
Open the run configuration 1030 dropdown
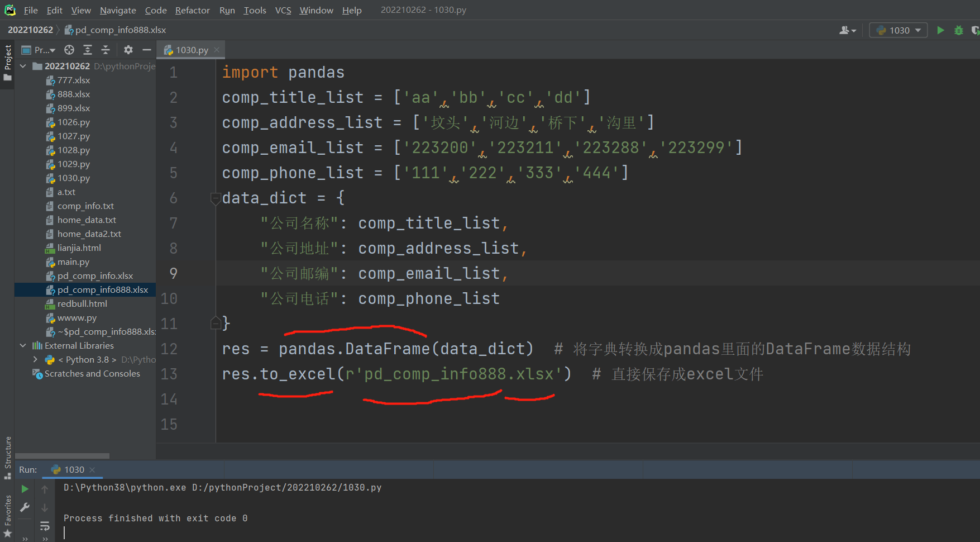click(898, 30)
